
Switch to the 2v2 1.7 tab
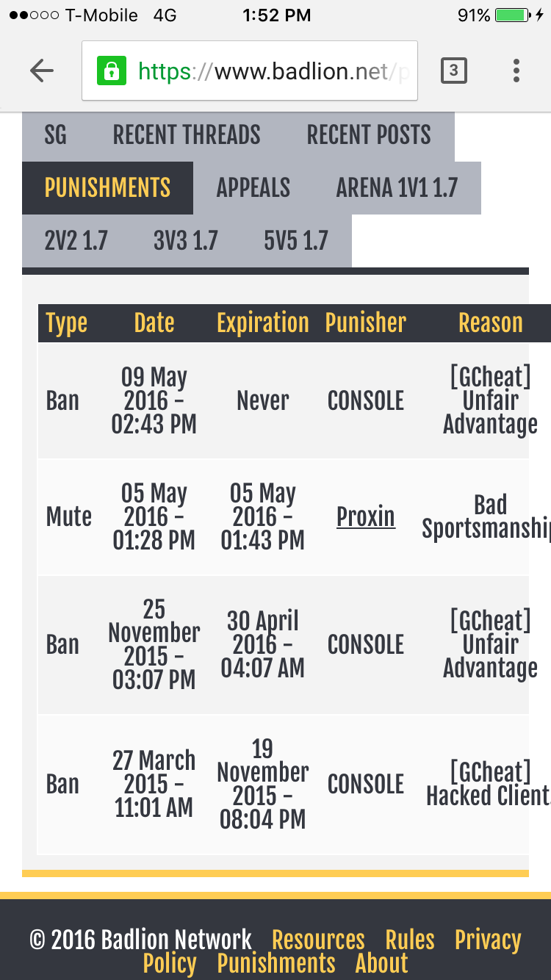pos(76,241)
